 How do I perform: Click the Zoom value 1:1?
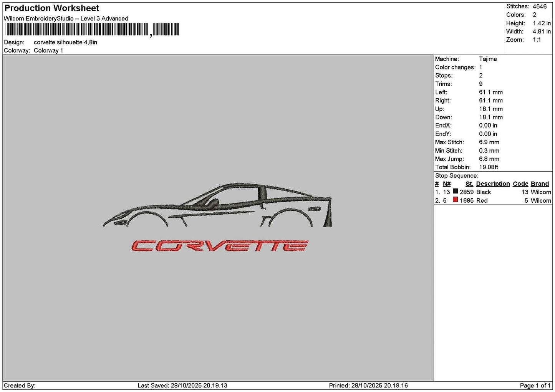(x=537, y=40)
